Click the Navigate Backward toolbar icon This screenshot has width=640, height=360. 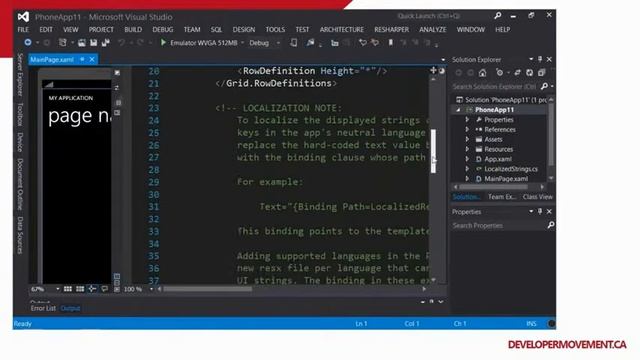pyautogui.click(x=28, y=42)
